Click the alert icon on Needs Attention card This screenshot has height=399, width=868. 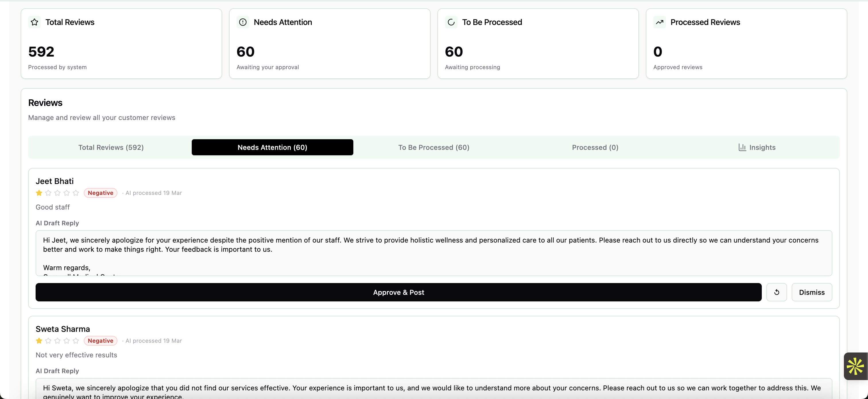(x=243, y=22)
